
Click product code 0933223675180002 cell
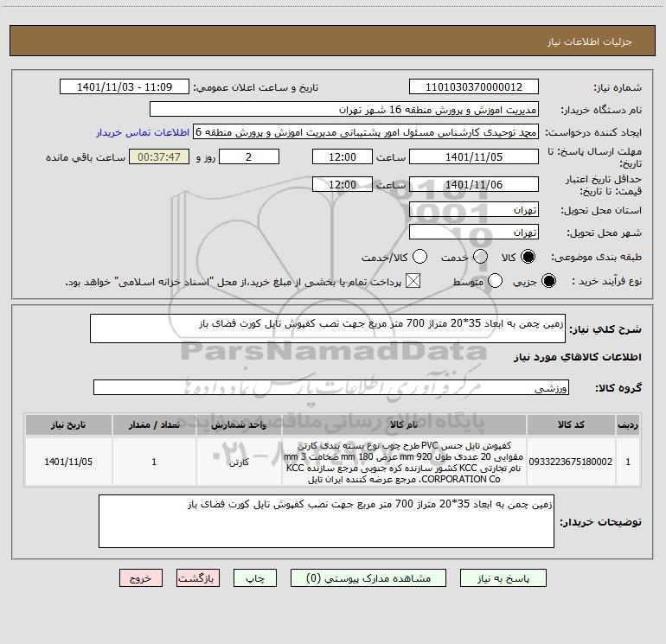[x=571, y=462]
